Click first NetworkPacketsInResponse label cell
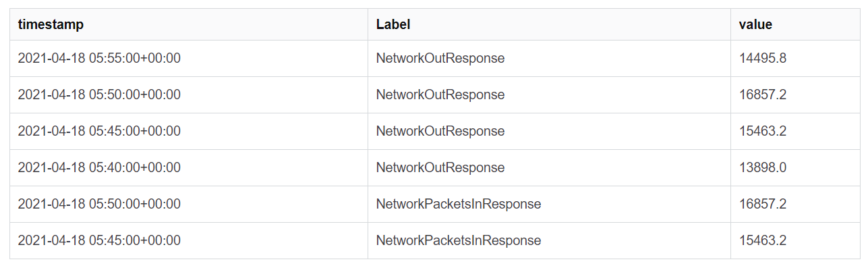 [x=549, y=204]
